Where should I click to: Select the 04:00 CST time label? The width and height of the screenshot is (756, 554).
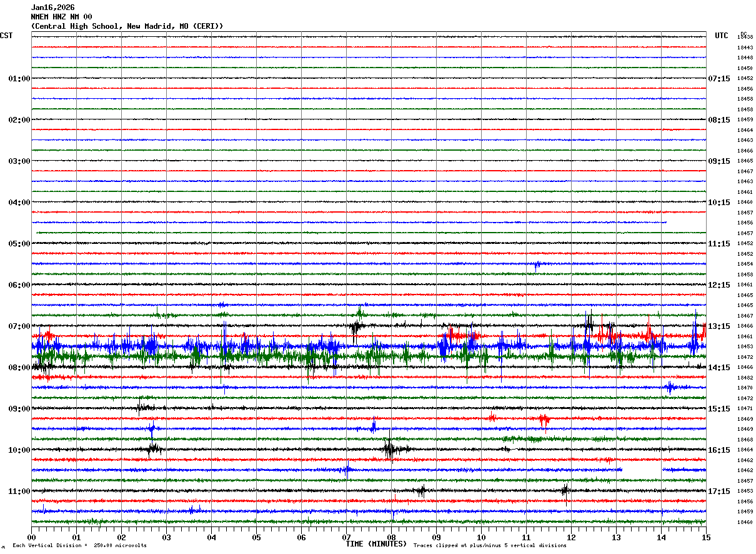19,203
